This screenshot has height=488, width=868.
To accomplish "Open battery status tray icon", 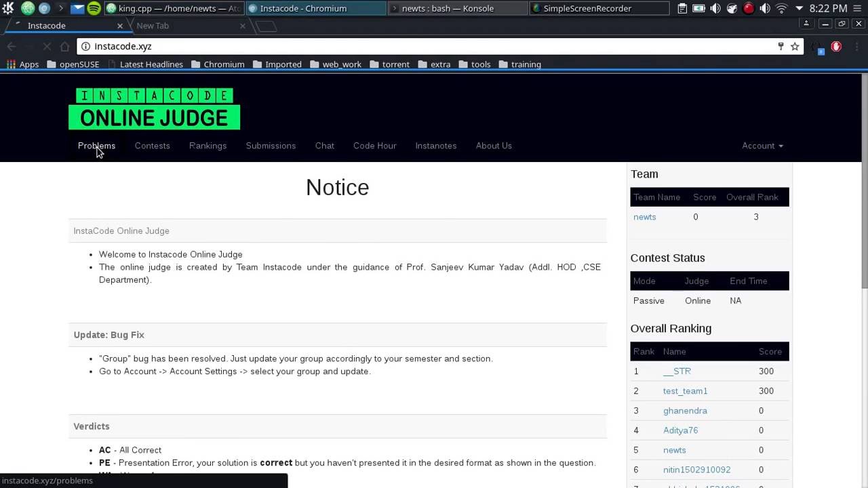I will (698, 8).
